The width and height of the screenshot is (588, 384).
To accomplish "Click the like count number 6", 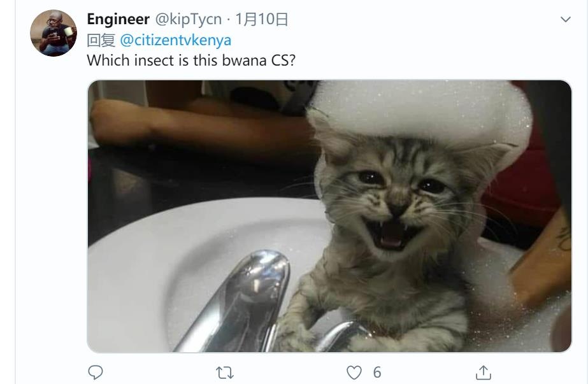I will point(377,373).
